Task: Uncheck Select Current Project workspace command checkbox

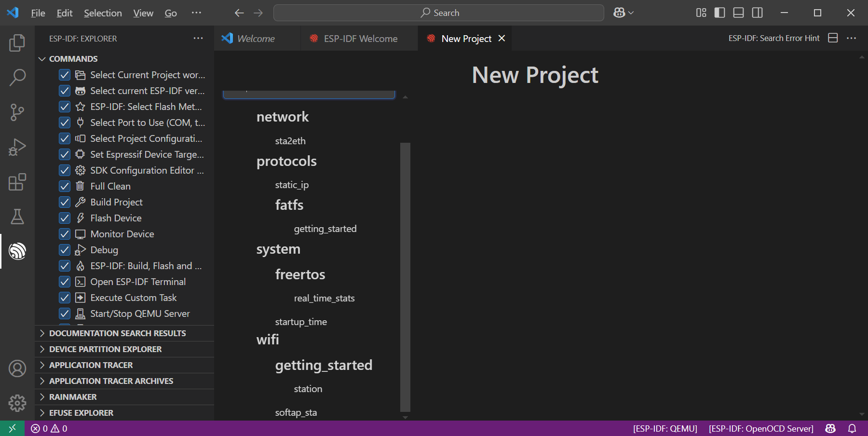Action: point(65,75)
